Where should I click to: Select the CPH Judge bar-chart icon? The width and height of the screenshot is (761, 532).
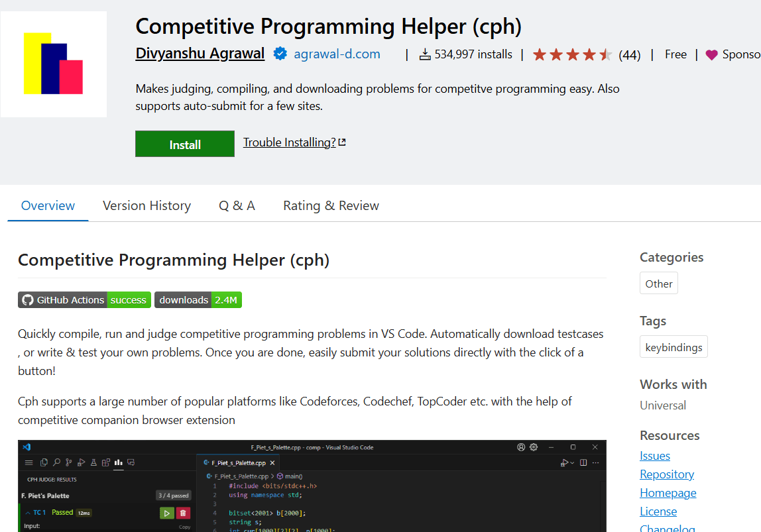pos(119,462)
